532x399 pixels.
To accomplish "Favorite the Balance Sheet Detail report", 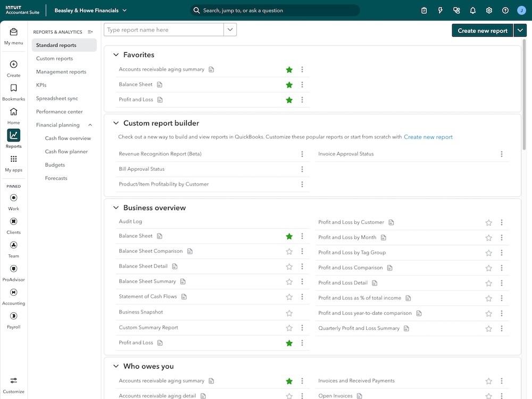I will coord(288,265).
